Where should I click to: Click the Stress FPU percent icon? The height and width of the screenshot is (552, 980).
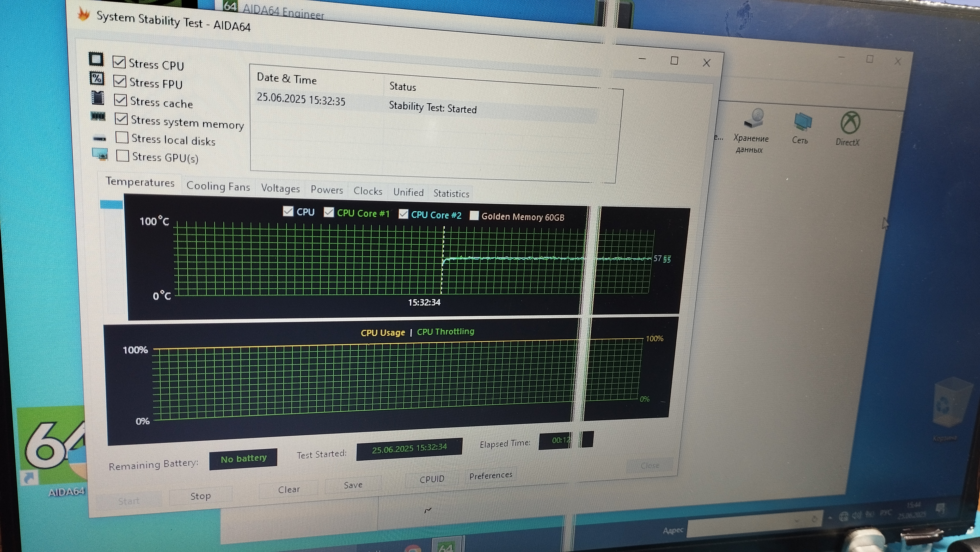pyautogui.click(x=97, y=78)
